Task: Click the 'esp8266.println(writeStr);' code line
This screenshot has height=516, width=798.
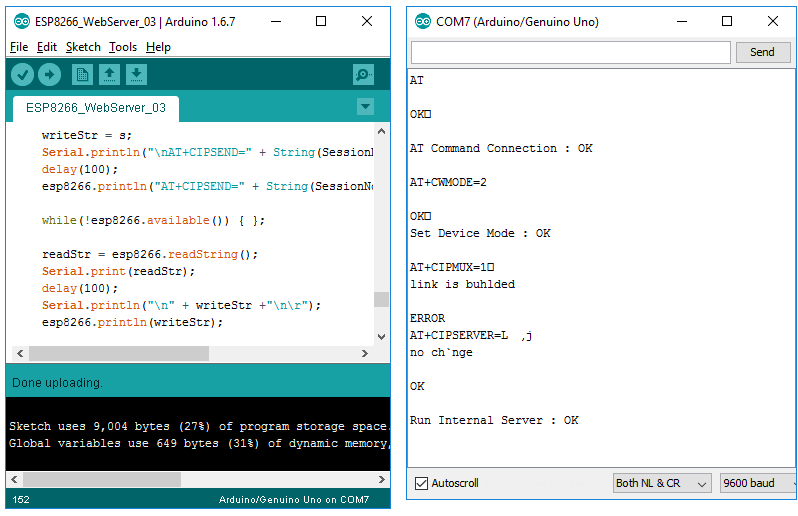Action: pos(132,323)
